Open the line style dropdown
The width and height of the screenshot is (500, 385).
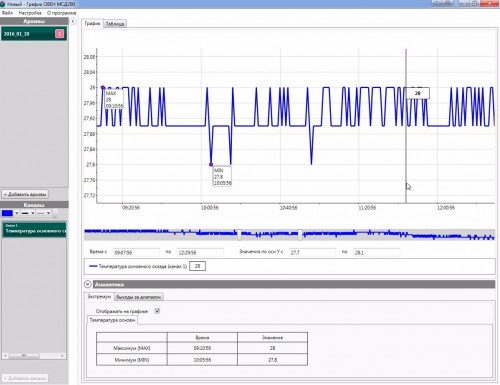tap(43, 213)
